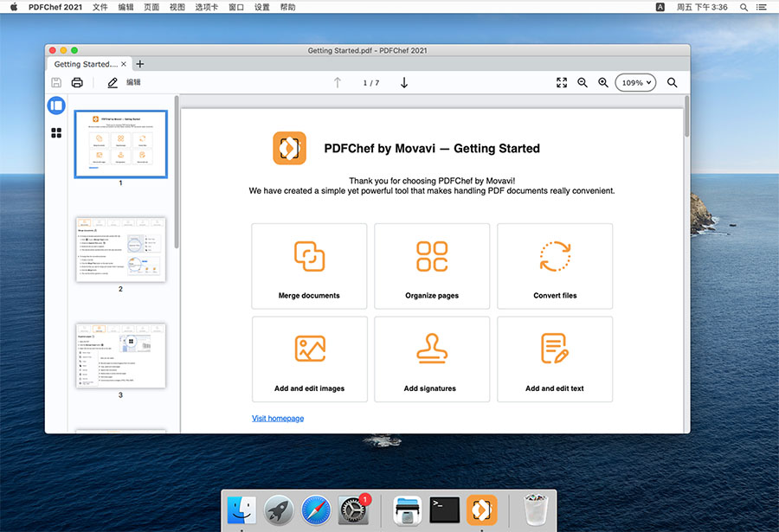Open the 视图 menu
Screen dimensions: 779x532
pos(177,7)
